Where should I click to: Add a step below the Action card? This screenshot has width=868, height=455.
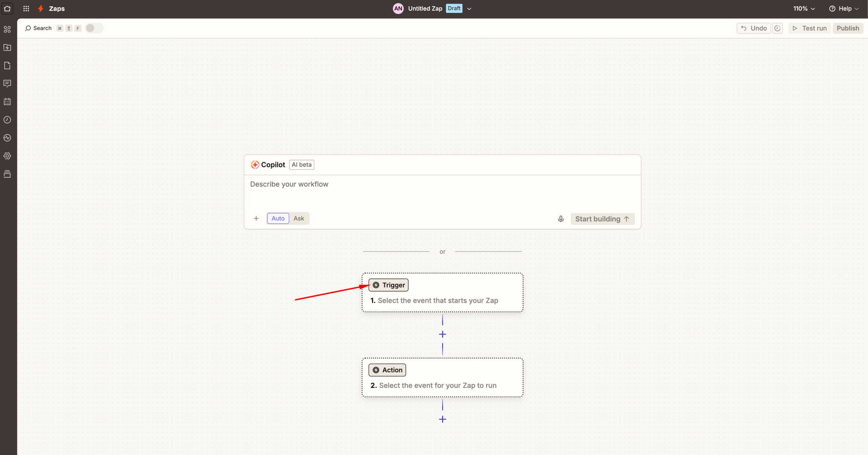click(442, 419)
